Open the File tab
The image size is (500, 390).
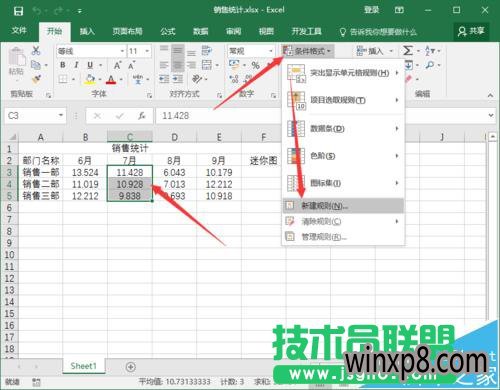click(x=19, y=31)
